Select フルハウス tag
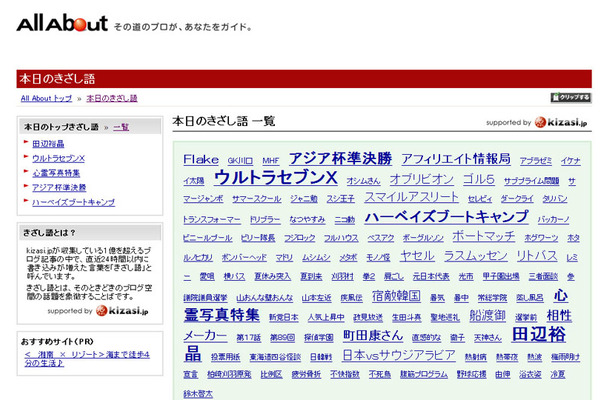This screenshot has width=610, height=400. coord(341,238)
